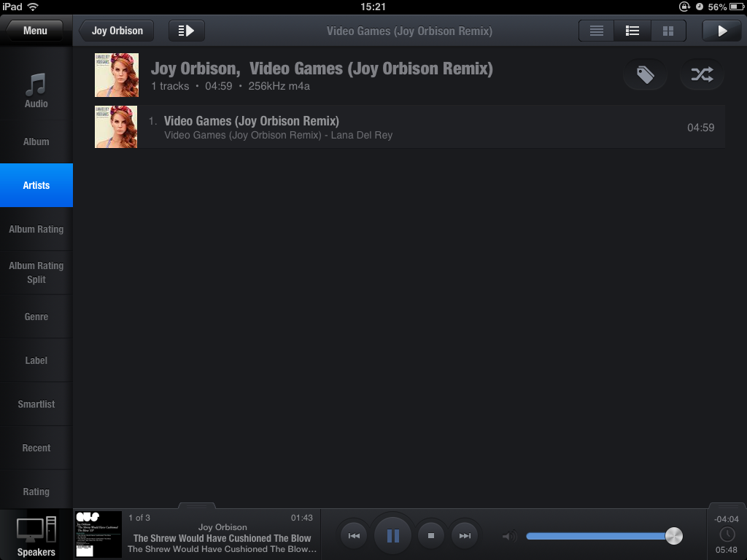Open the Menu button
Screen dimensions: 747x560
point(35,31)
